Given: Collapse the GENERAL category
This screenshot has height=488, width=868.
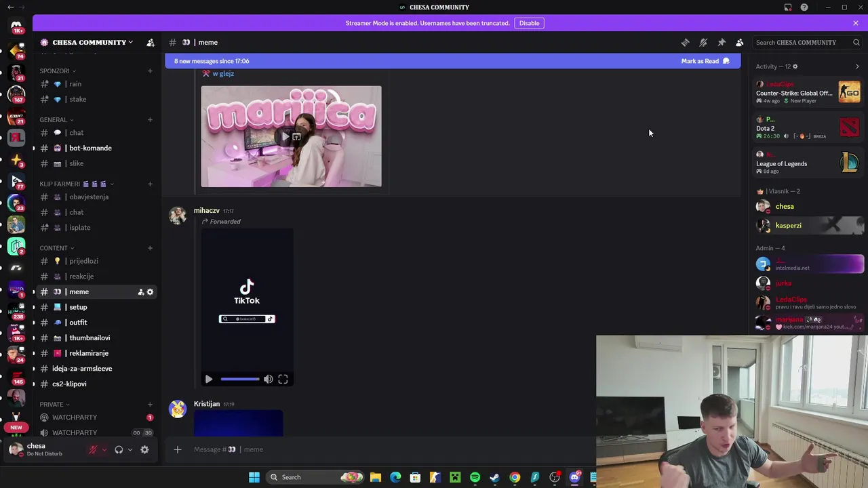Looking at the screenshot, I should pos(56,119).
